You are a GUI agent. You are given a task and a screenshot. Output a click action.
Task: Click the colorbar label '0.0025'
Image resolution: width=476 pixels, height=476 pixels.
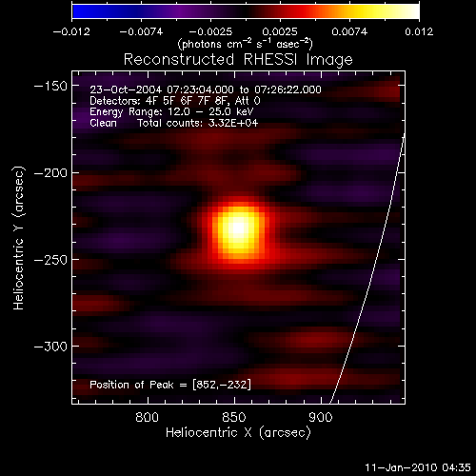click(280, 31)
